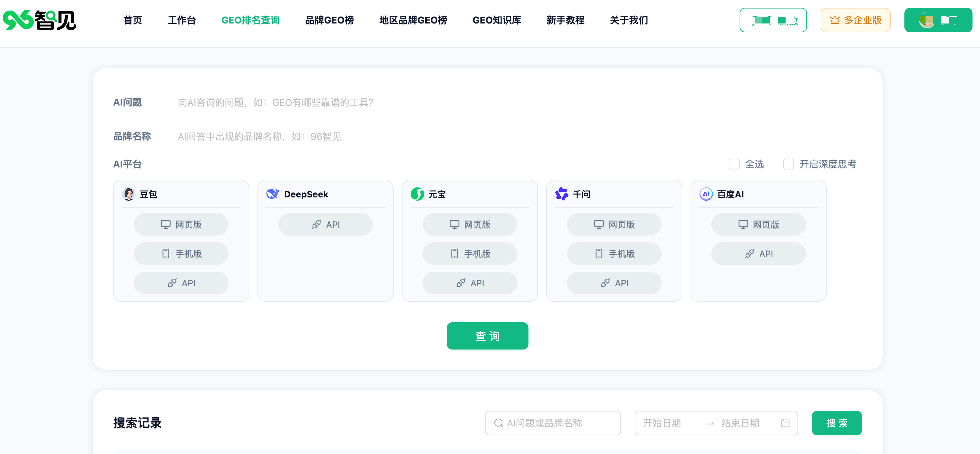This screenshot has height=454, width=980.
Task: Select 豆包 API option
Action: pos(181,283)
